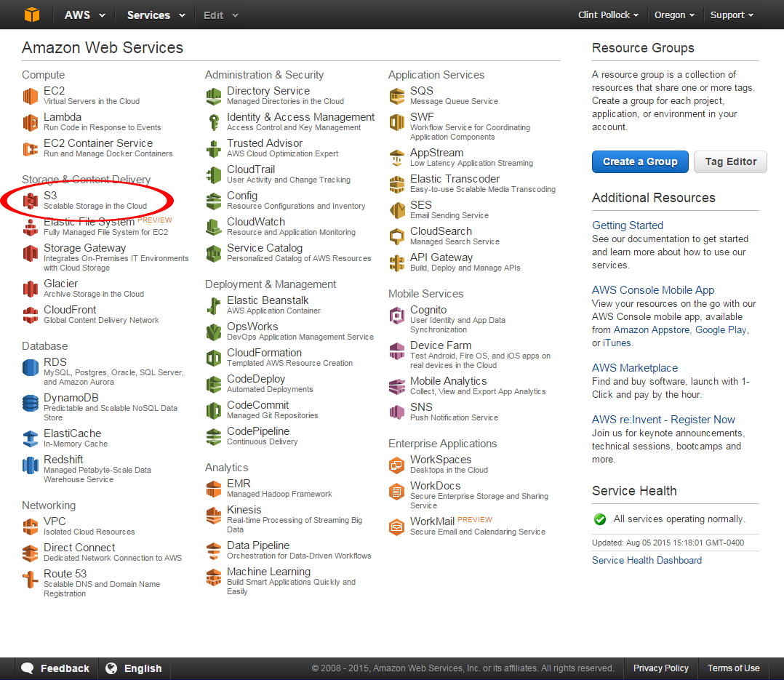Open the Storage Gateway service link

coord(84,248)
